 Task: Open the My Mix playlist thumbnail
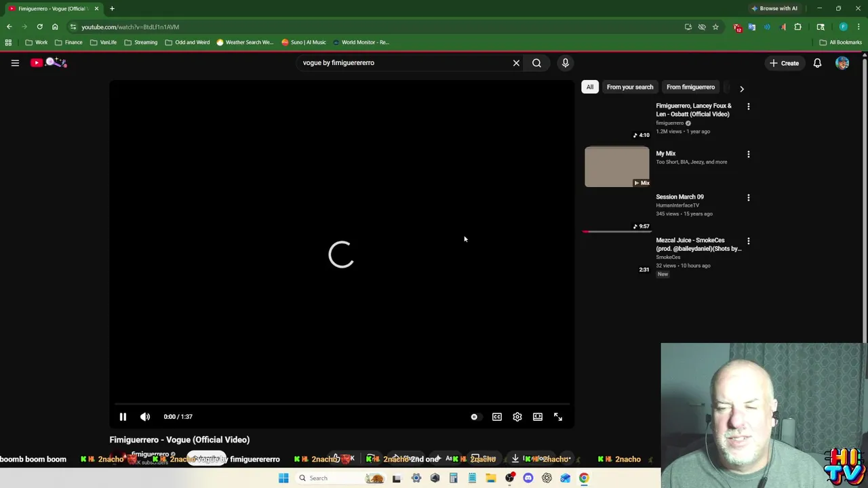point(617,167)
